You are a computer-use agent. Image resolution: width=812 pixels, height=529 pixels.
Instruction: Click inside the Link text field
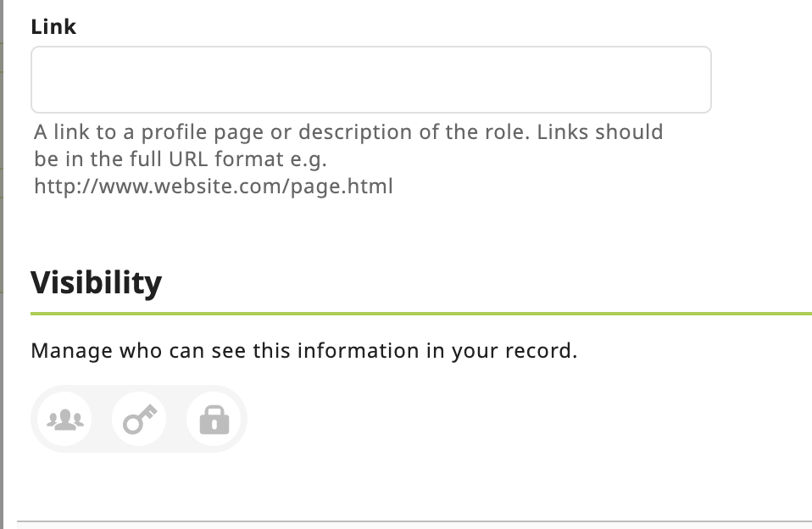tap(371, 79)
